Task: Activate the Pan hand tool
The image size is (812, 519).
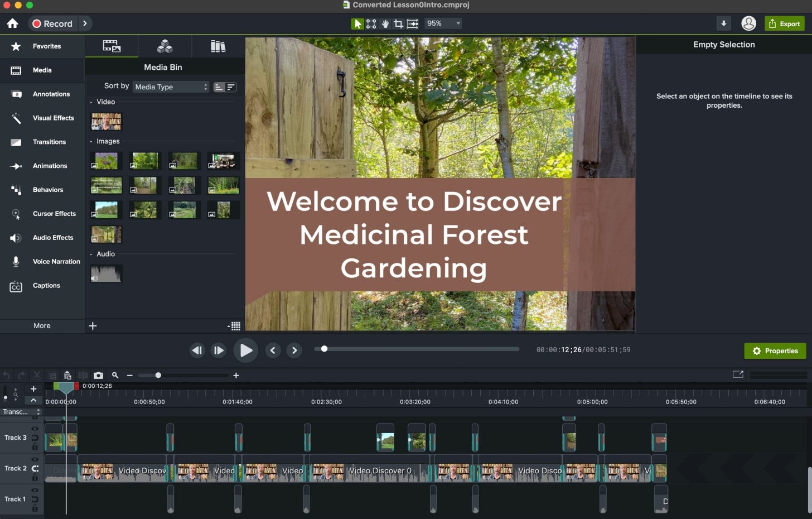Action: [x=385, y=23]
